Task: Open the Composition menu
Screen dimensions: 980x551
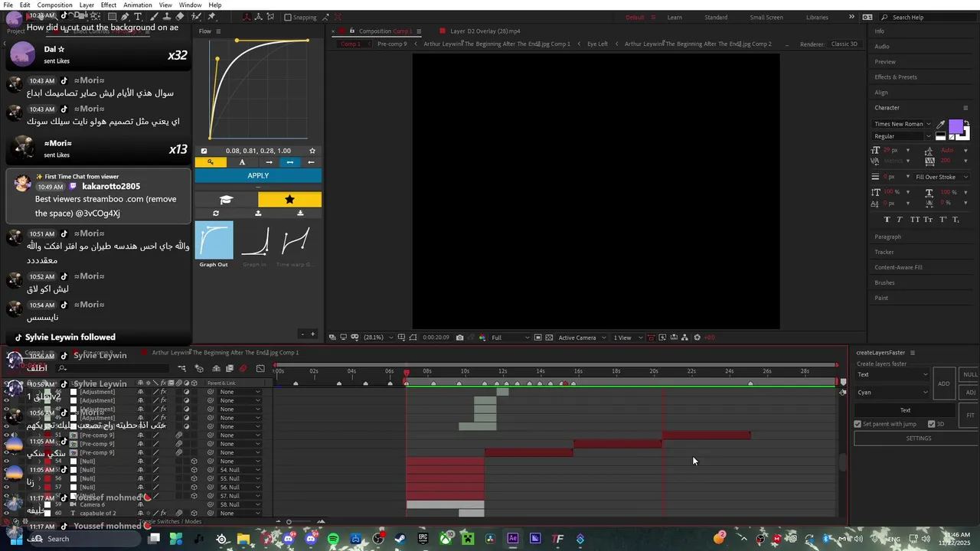Action: (54, 5)
